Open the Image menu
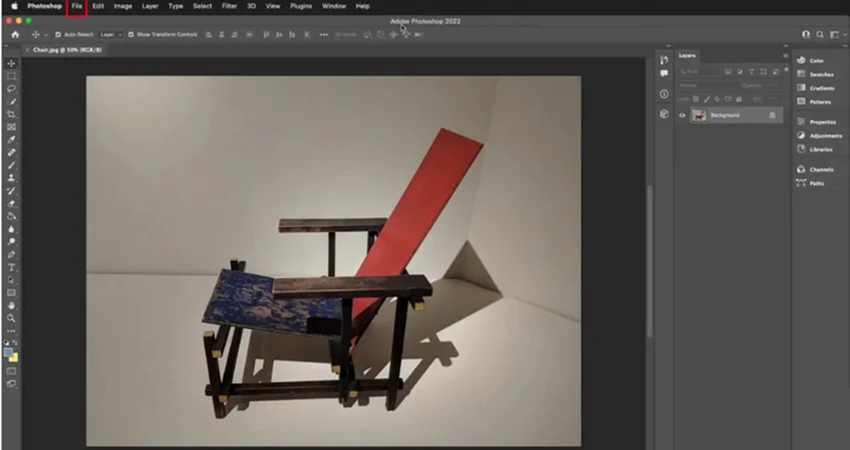This screenshot has height=450, width=850. [x=123, y=7]
